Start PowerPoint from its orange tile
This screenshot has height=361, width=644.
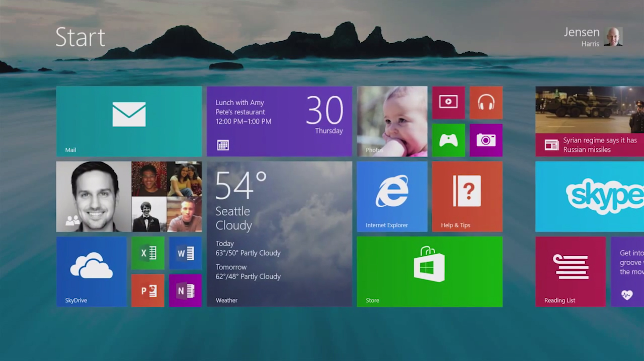tap(148, 291)
